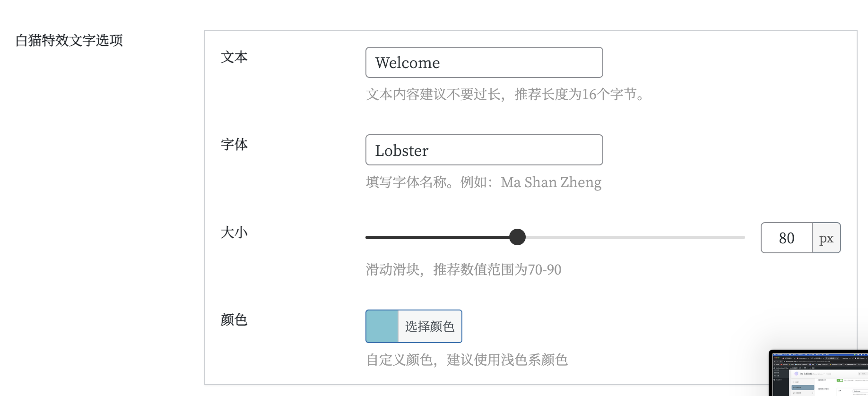Click the text input containing "Welcome"

point(483,62)
